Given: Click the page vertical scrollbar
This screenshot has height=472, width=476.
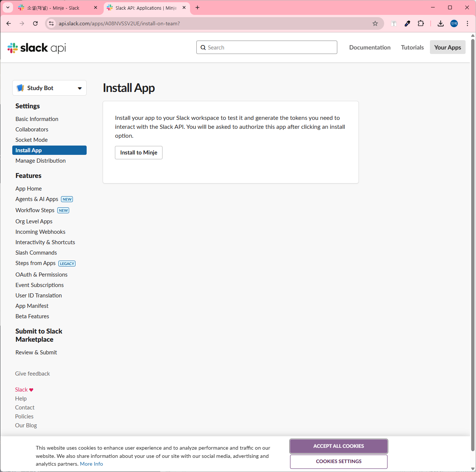Looking at the screenshot, I should coord(473,246).
